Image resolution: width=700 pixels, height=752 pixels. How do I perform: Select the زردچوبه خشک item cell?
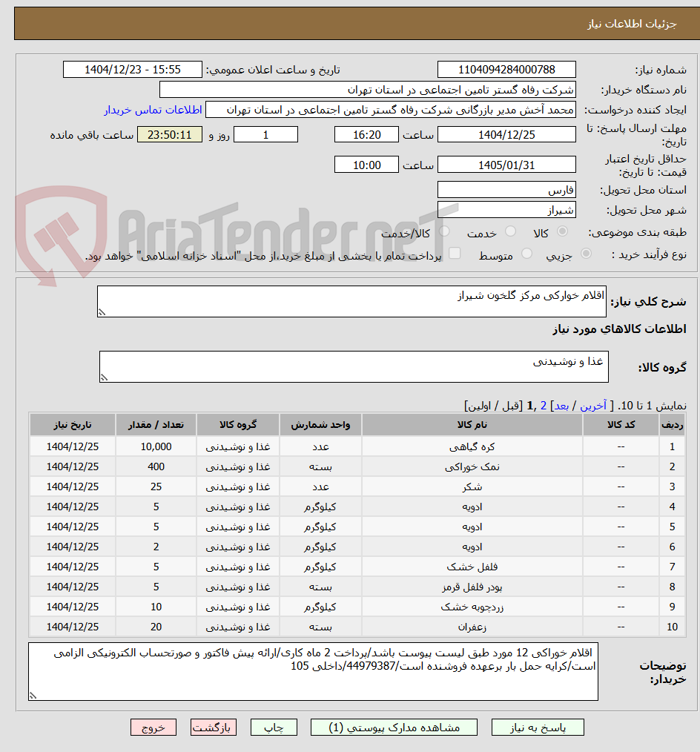[472, 607]
